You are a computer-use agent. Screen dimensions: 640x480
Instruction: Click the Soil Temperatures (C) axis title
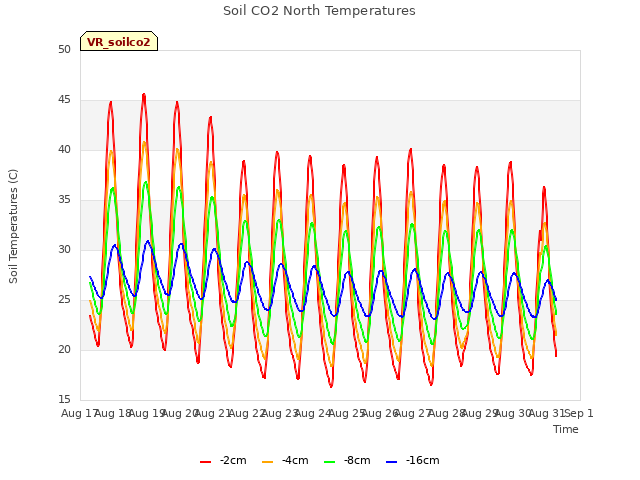(x=13, y=226)
